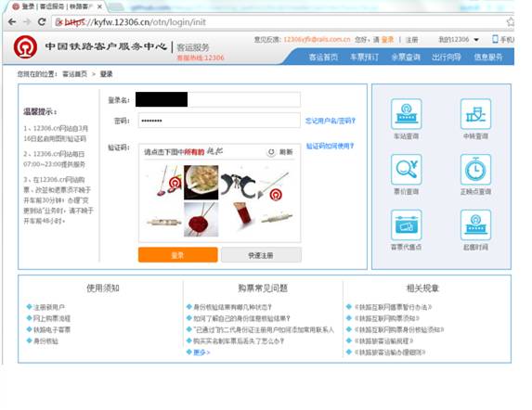The image size is (532, 410).
Task: Click the feedback email address link
Action: 317,39
